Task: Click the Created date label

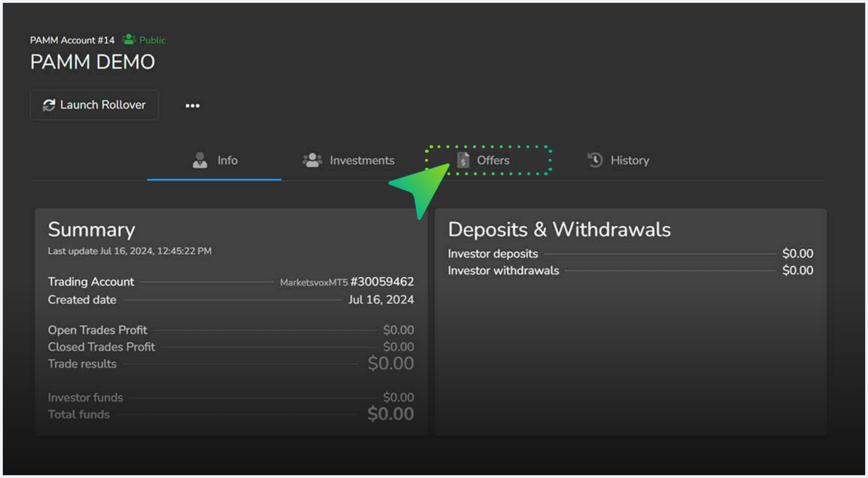Action: click(x=82, y=300)
